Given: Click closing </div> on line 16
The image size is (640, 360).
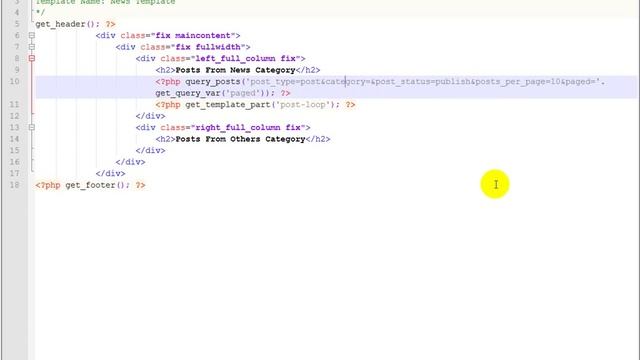Looking at the screenshot, I should (x=131, y=162).
